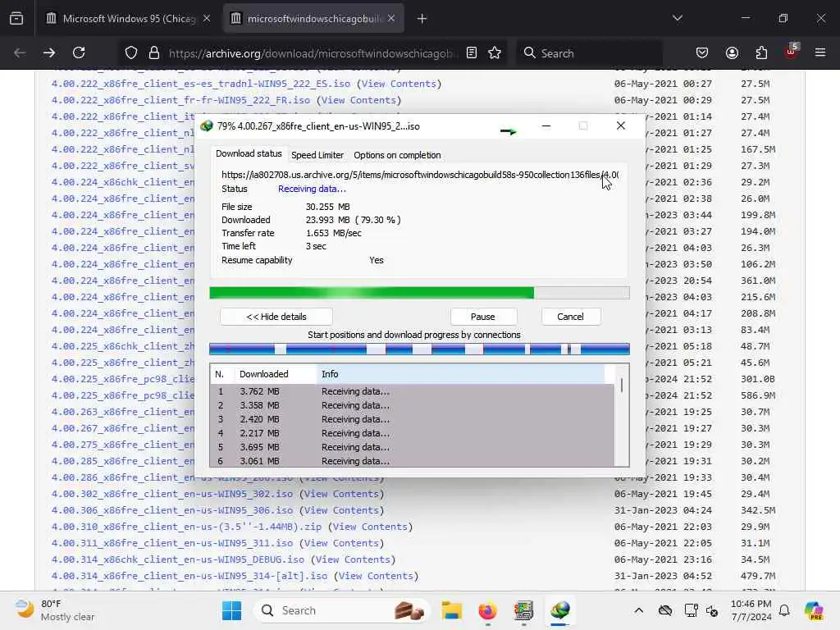Click the Hide details button
The width and height of the screenshot is (840, 630).
[x=276, y=317]
